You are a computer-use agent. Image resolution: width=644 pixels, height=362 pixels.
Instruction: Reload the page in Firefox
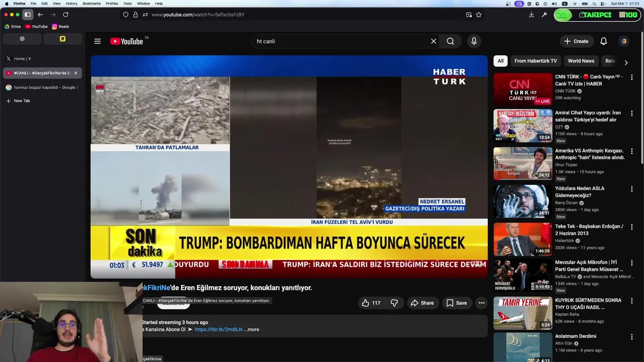coord(65,15)
